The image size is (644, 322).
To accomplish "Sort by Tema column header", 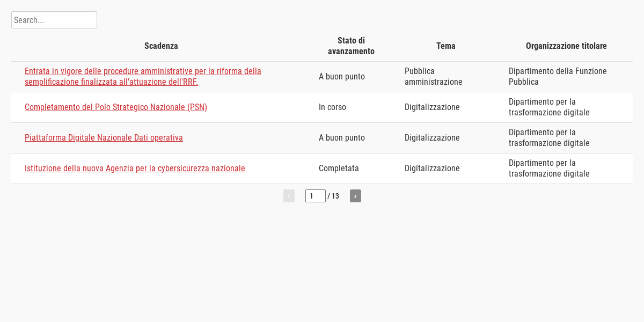I will click(446, 46).
